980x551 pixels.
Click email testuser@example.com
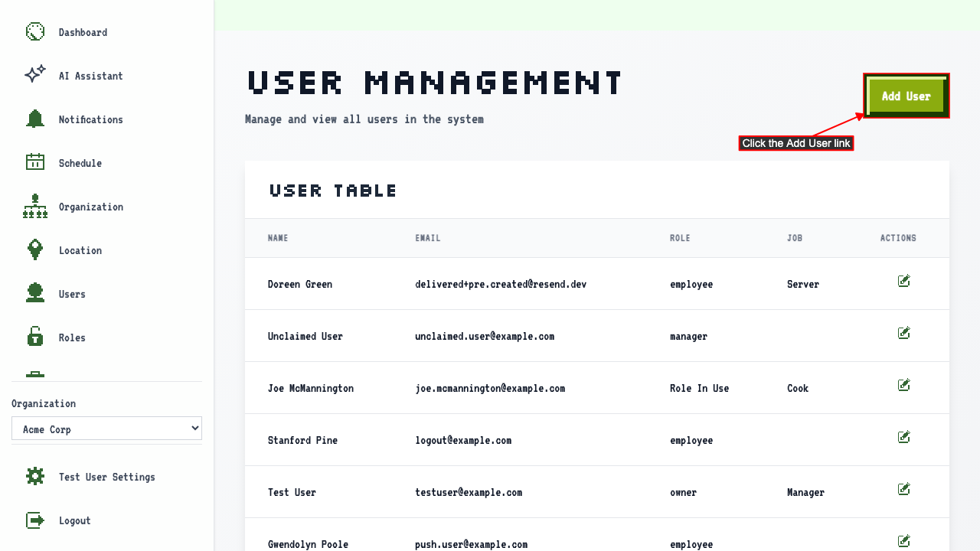coord(469,492)
